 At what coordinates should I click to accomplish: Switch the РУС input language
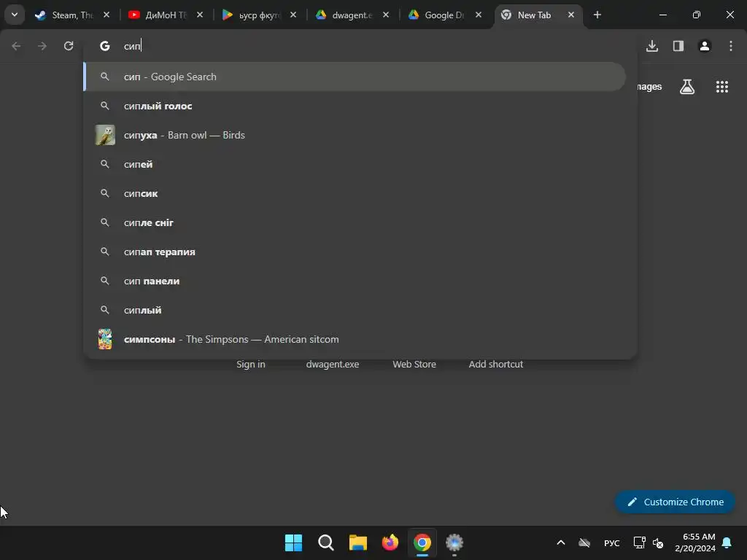(612, 542)
